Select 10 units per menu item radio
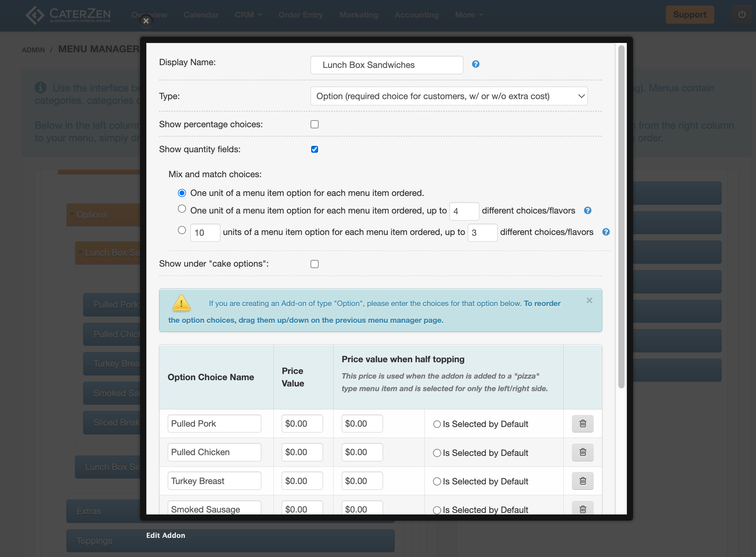This screenshot has height=557, width=756. pyautogui.click(x=182, y=230)
